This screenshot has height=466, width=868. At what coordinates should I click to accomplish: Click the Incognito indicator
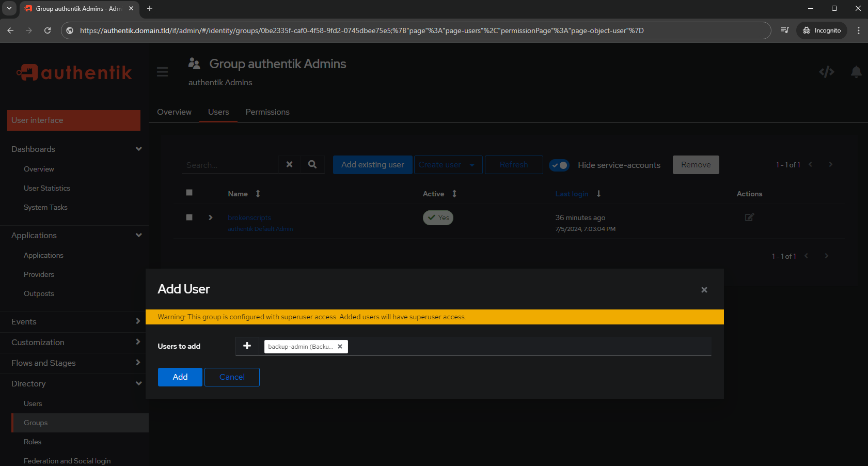coord(822,30)
